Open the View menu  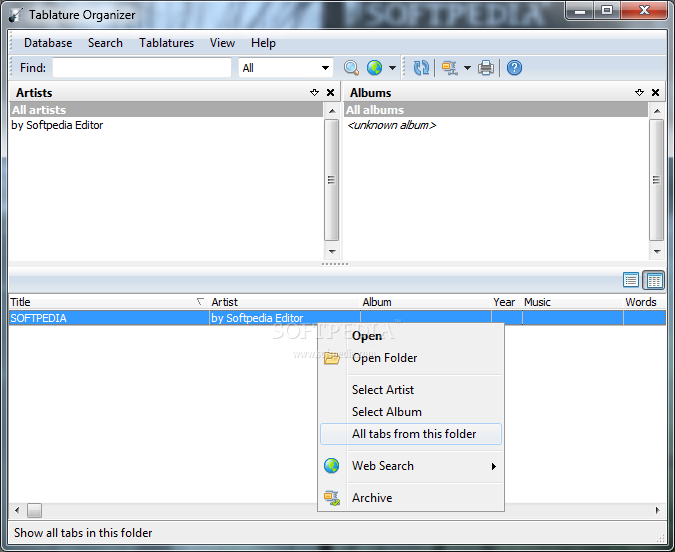(222, 43)
